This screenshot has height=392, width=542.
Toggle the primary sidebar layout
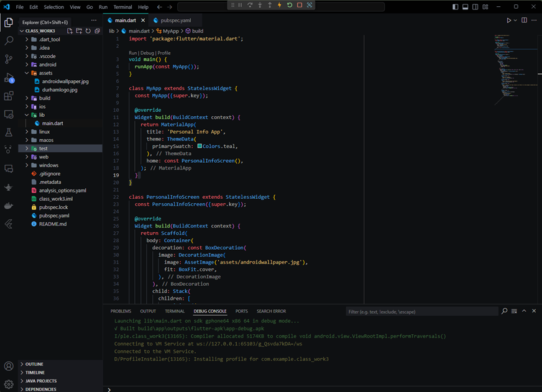pos(455,7)
